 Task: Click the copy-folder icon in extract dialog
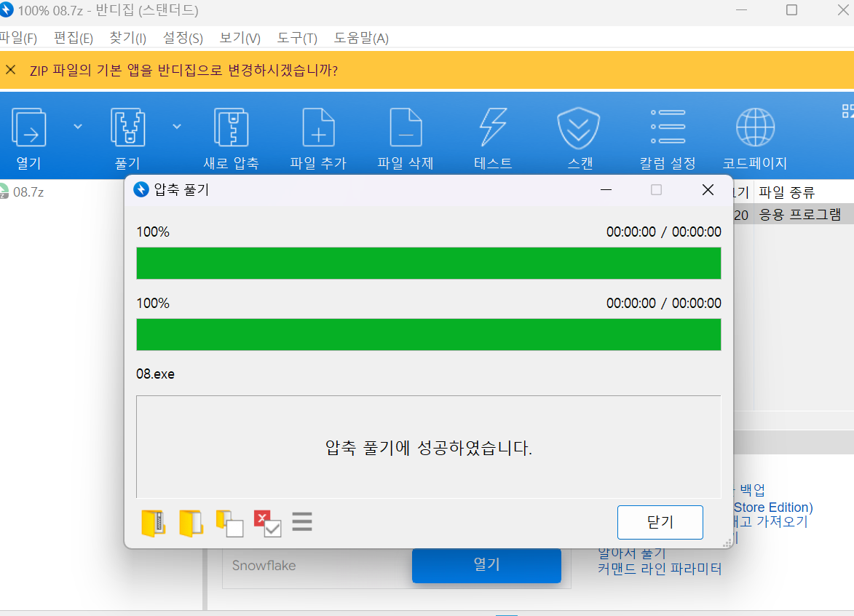(x=230, y=524)
